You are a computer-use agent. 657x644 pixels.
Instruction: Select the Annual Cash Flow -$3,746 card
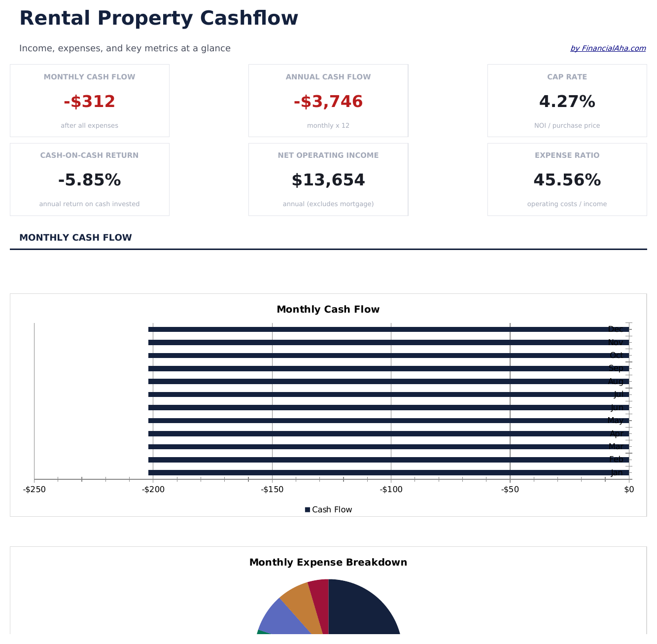point(328,101)
